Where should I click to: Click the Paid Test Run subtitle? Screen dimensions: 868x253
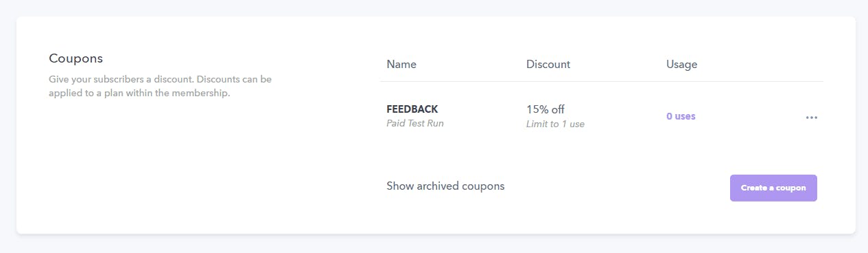tap(415, 124)
